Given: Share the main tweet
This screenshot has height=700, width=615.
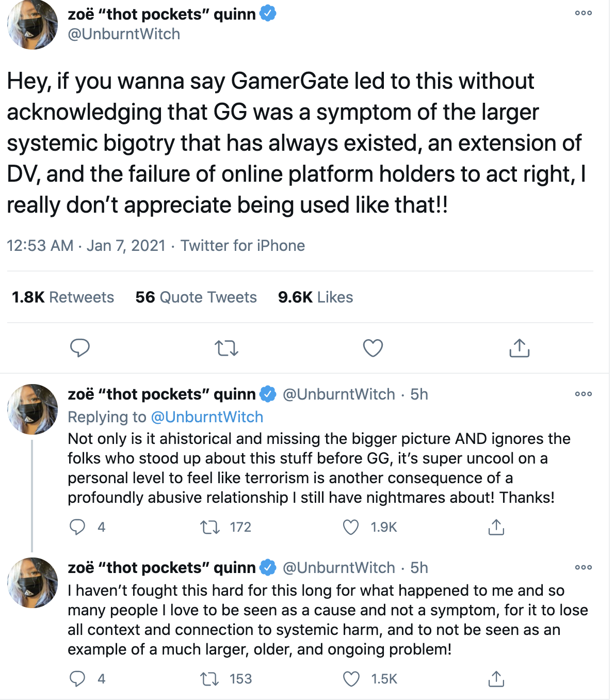Looking at the screenshot, I should point(519,348).
